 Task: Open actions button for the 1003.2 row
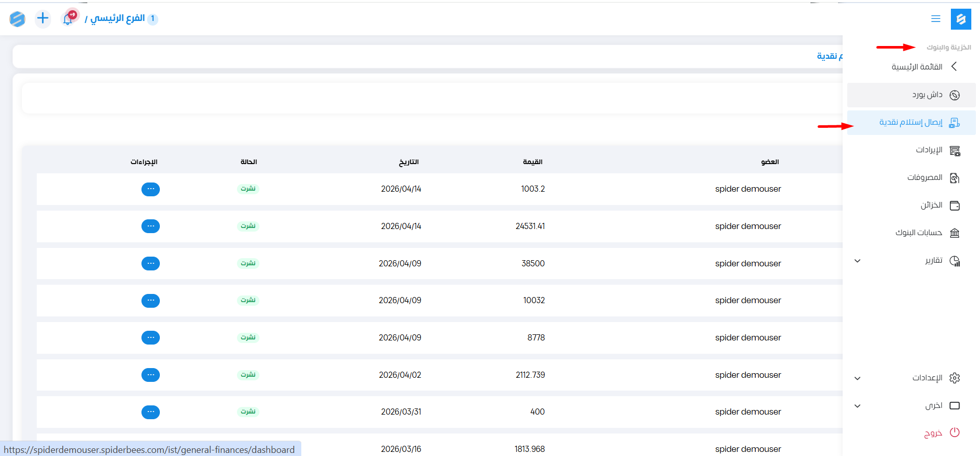[x=151, y=189]
